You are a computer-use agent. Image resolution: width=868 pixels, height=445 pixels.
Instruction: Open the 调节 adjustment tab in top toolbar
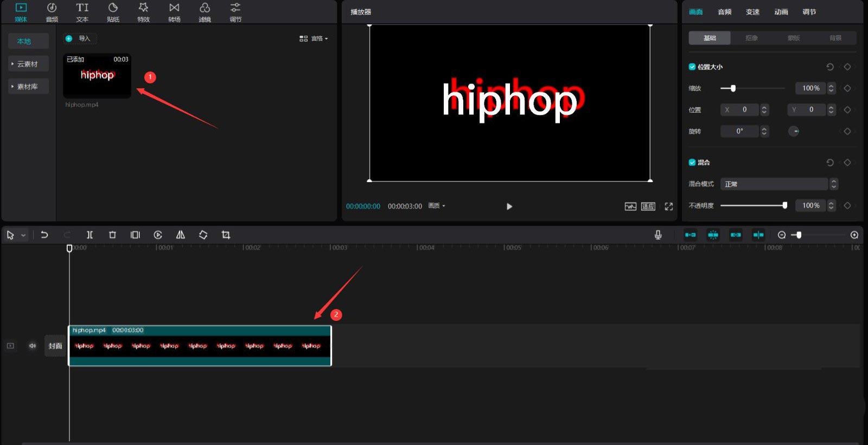pos(235,12)
